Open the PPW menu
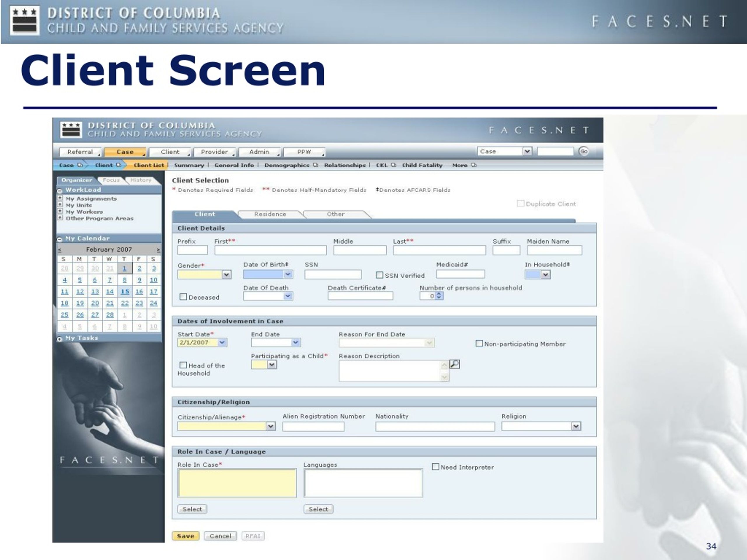The width and height of the screenshot is (747, 560). click(x=304, y=152)
